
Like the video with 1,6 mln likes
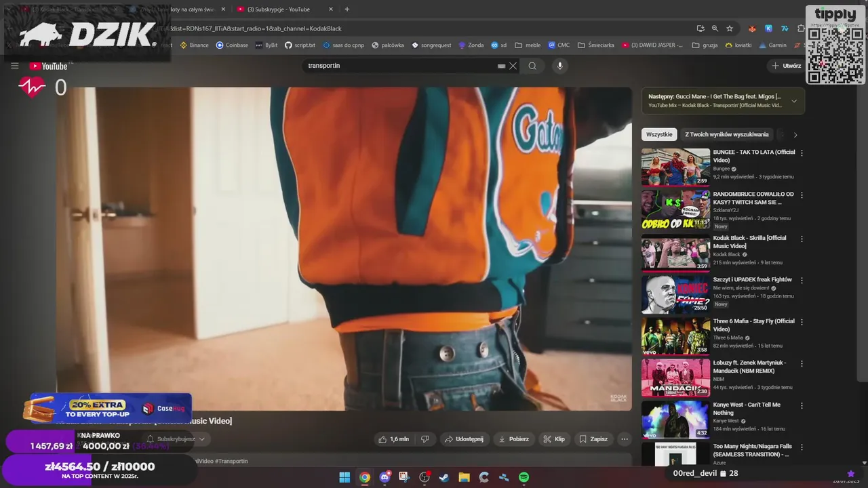tap(394, 439)
